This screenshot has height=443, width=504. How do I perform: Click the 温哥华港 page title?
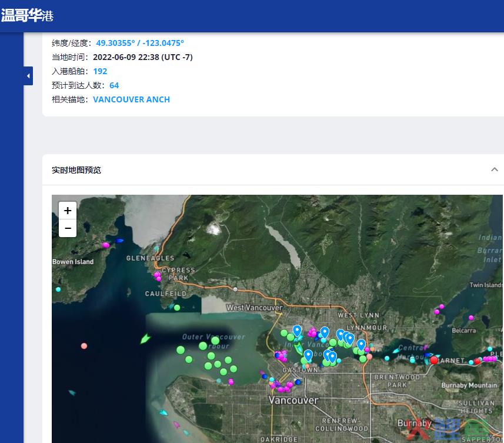(x=27, y=15)
